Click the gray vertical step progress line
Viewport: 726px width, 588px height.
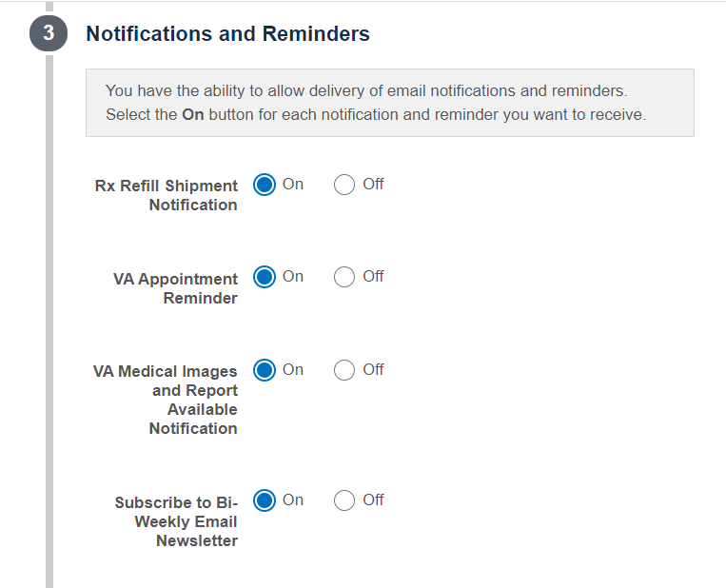[x=49, y=322]
